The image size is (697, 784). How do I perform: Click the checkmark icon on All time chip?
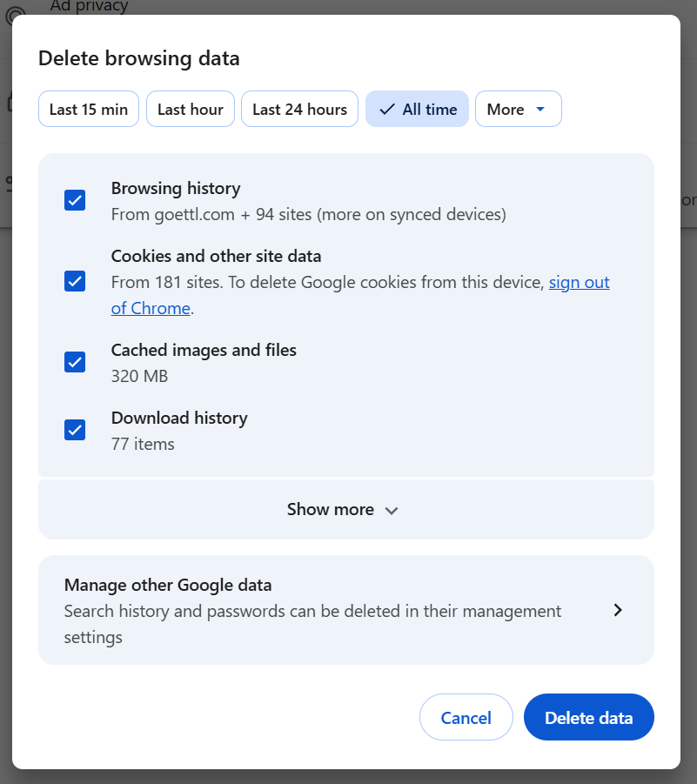coord(387,110)
